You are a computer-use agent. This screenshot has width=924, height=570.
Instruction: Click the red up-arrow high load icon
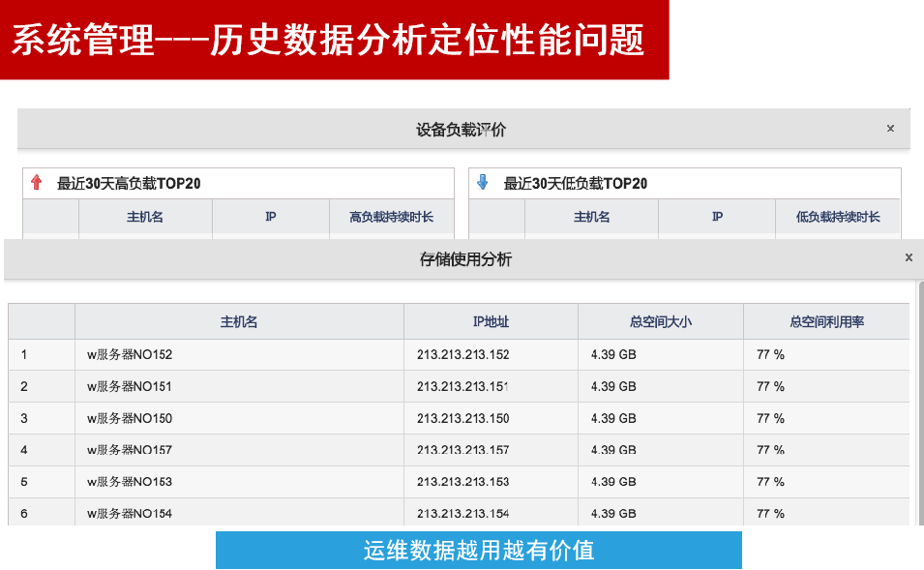(x=37, y=183)
